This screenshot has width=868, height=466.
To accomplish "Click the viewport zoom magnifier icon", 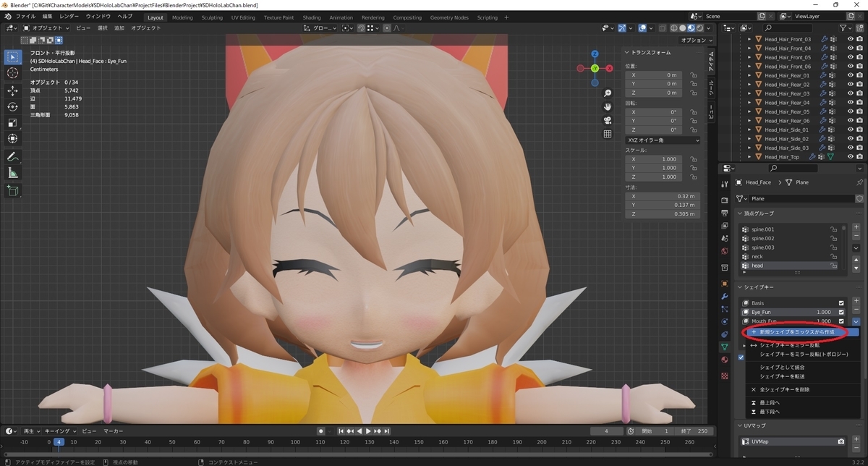I will [608, 93].
